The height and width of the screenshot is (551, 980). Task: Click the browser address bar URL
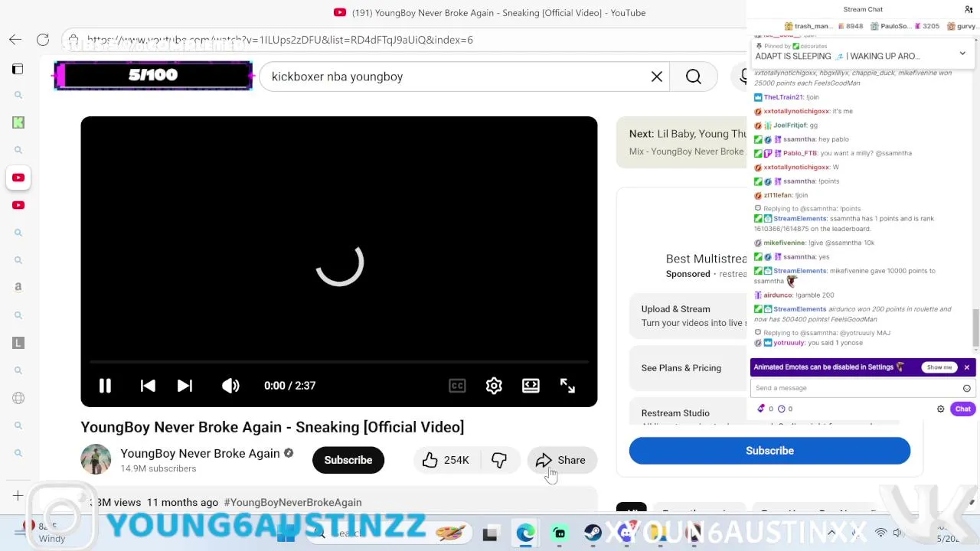[x=279, y=40]
